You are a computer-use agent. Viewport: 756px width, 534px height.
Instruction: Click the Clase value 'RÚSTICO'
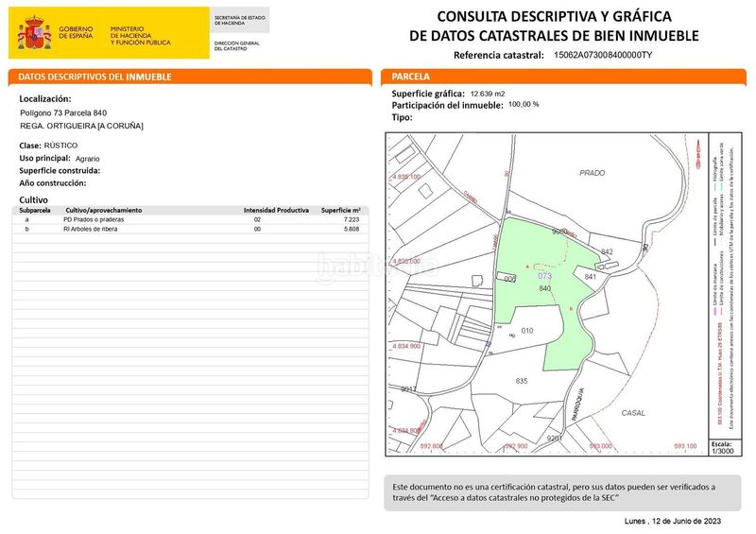[60, 146]
